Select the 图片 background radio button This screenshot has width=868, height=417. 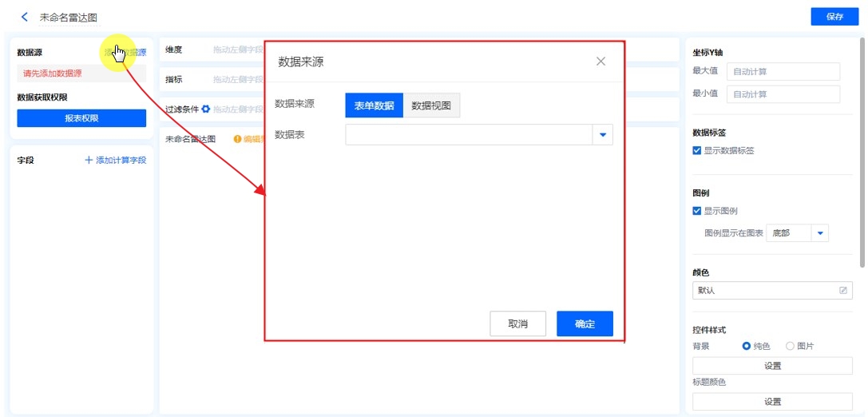pos(790,346)
